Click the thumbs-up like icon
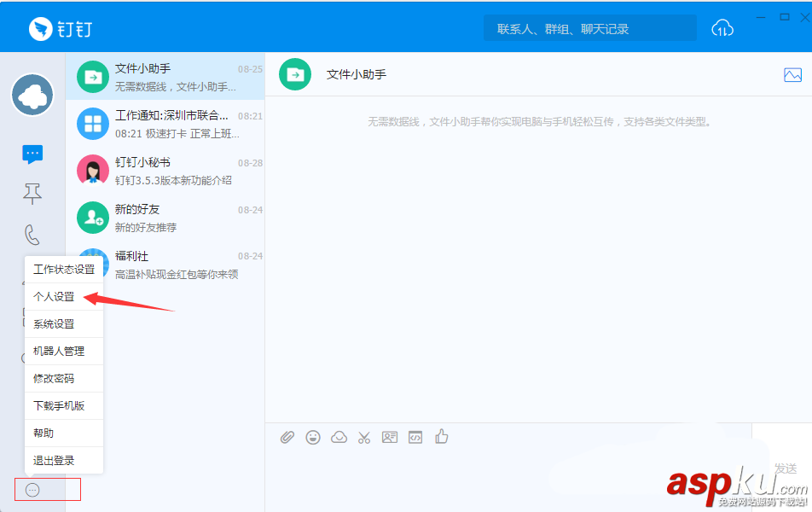This screenshot has width=812, height=512. pyautogui.click(x=441, y=436)
